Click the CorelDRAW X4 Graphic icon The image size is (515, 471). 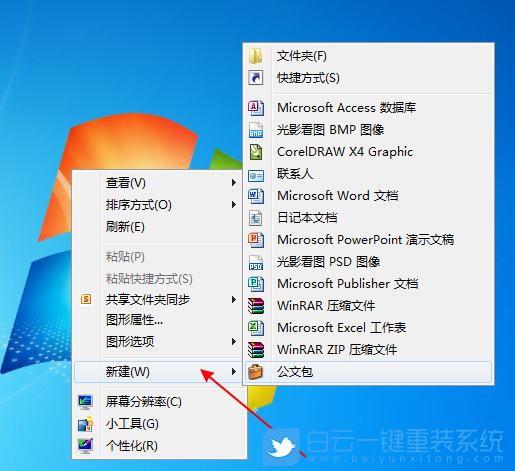click(256, 152)
